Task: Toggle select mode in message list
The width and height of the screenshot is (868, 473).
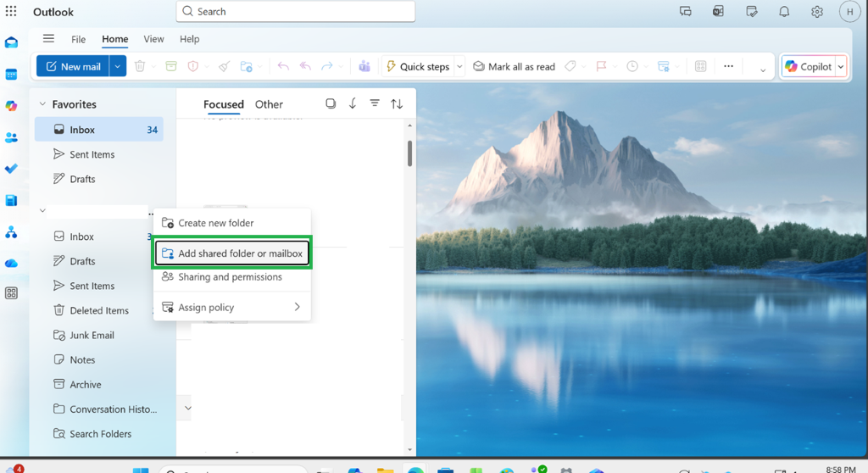Action: pos(331,103)
